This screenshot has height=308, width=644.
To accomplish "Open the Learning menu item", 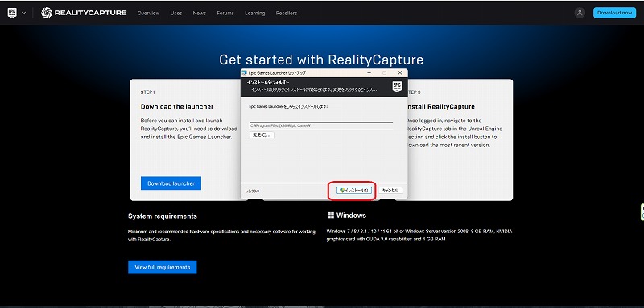I will pos(255,13).
